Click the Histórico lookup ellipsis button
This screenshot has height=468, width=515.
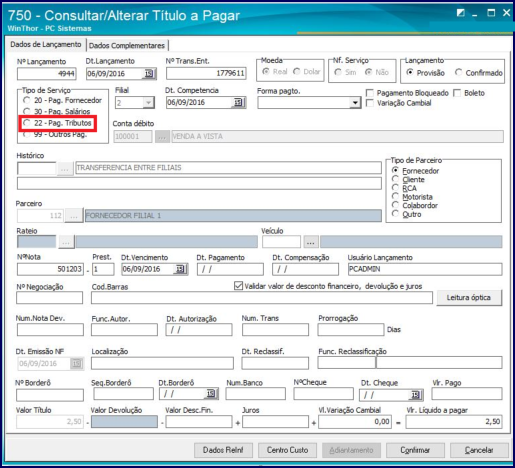65,168
